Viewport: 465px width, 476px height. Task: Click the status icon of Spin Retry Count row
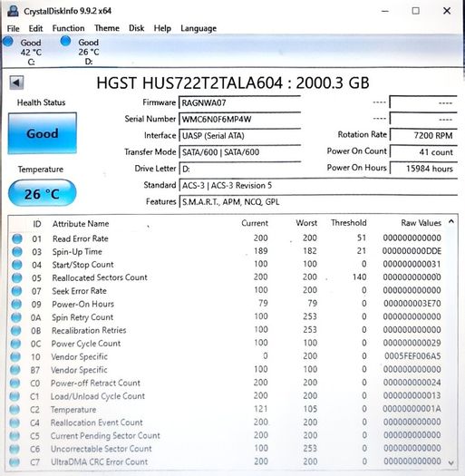click(x=16, y=317)
